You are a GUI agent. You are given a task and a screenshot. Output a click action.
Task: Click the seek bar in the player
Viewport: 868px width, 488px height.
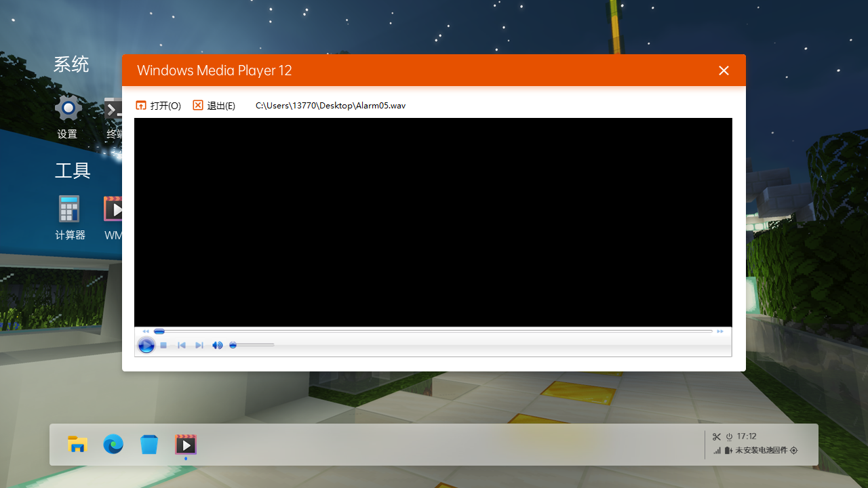[x=433, y=331]
